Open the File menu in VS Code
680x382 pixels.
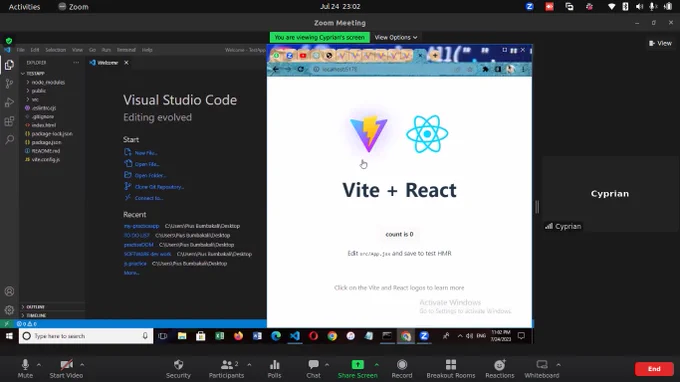(x=20, y=50)
